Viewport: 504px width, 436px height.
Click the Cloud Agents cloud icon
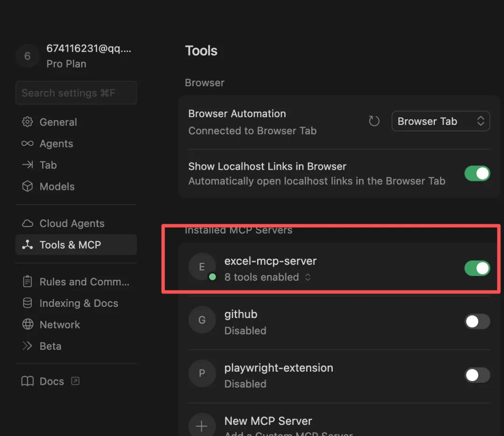tap(28, 224)
